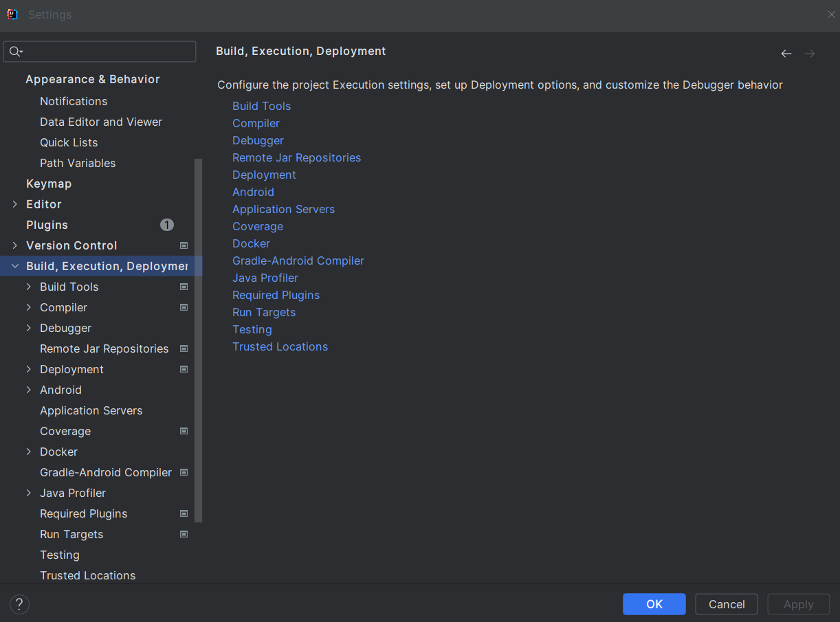Screen dimensions: 840x622
Task: Open the Android link in main pane
Action: pyautogui.click(x=253, y=192)
